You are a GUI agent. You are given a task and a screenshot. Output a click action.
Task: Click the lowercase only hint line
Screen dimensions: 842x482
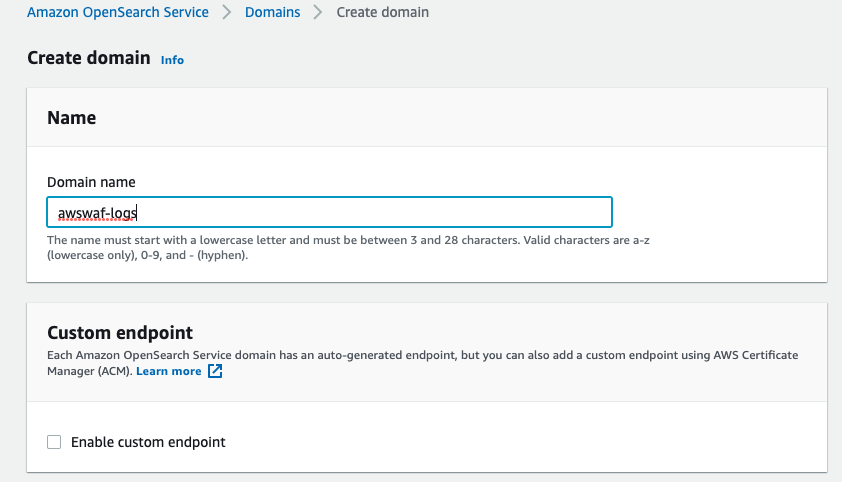click(x=147, y=255)
